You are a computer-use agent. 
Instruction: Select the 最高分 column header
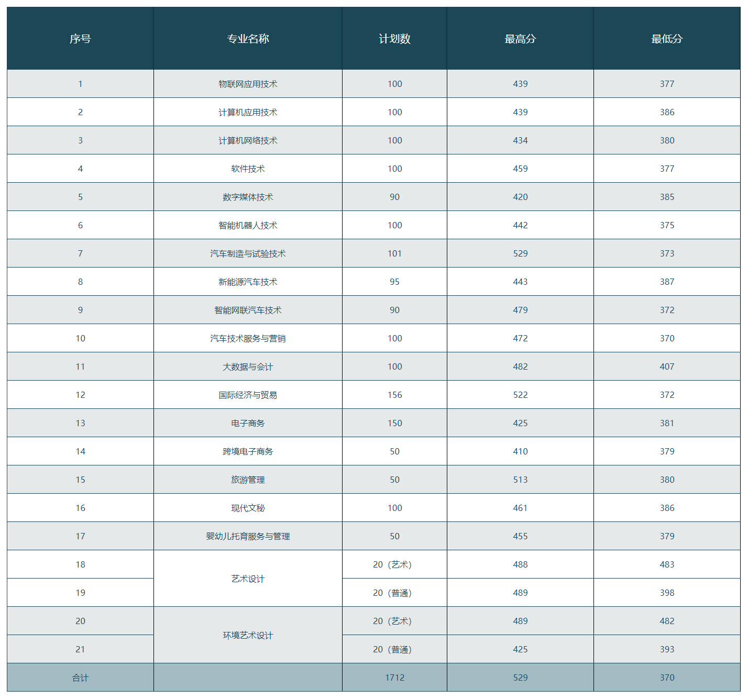[520, 38]
